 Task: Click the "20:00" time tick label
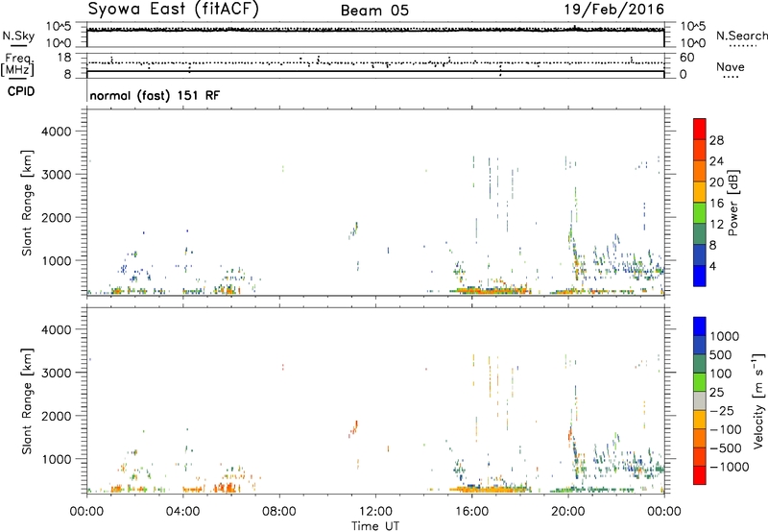[x=567, y=512]
